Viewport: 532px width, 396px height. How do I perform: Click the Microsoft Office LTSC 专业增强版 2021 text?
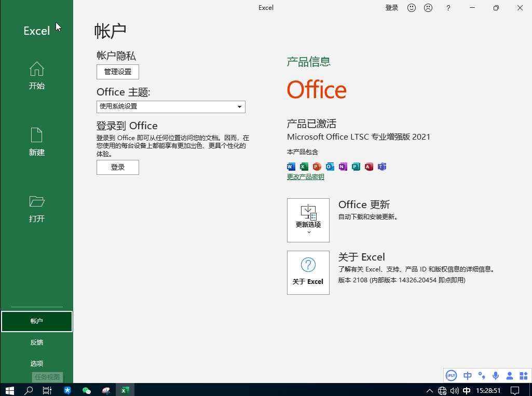[x=359, y=136]
